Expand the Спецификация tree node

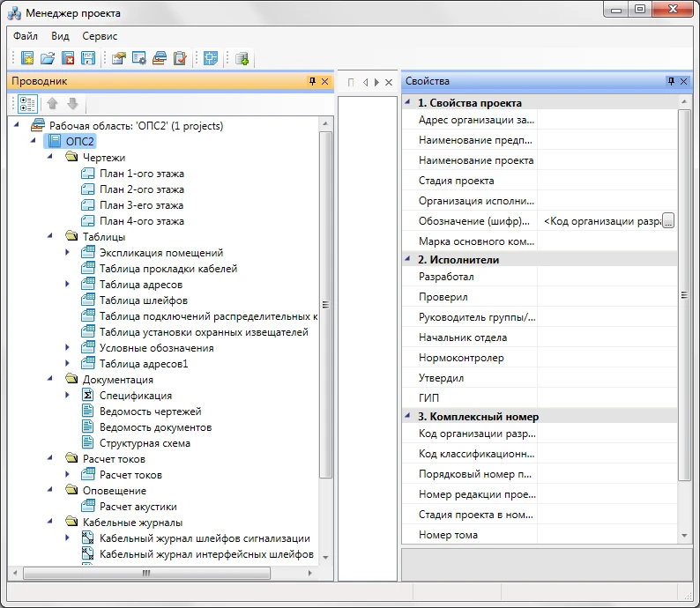coord(69,396)
